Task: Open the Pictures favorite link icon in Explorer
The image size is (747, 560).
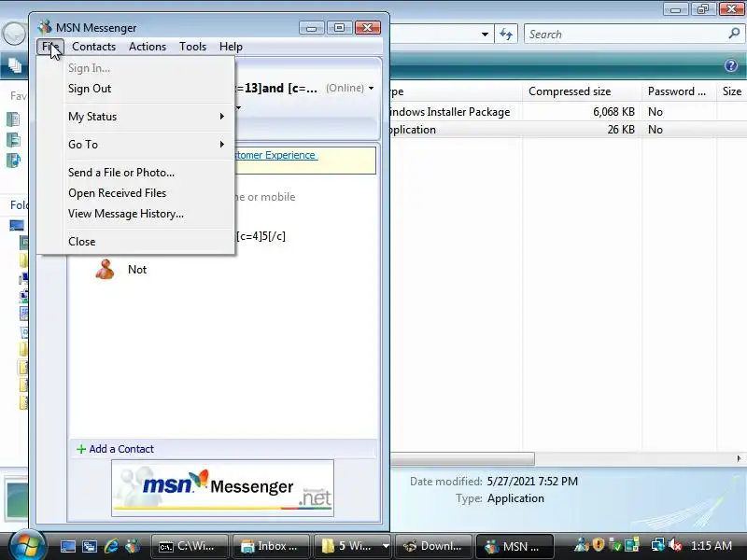Action: [13, 139]
